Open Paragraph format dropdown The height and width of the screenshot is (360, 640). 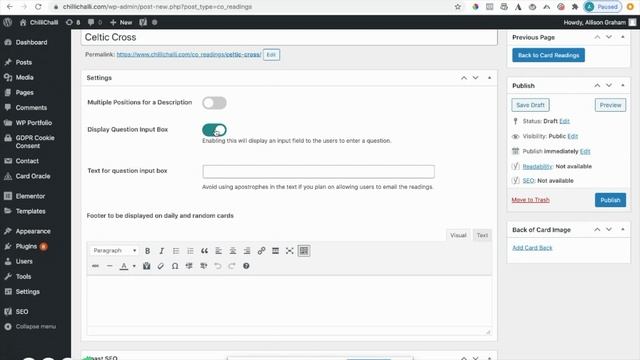114,250
